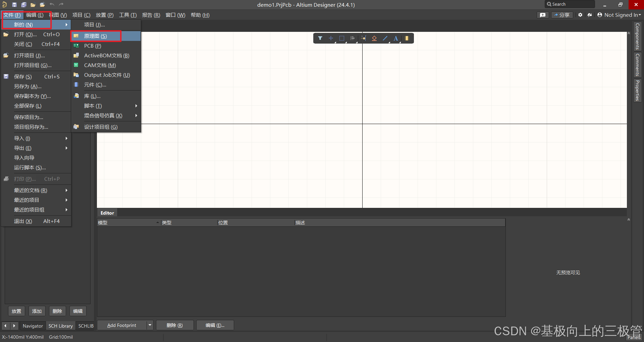644x342 pixels.
Task: Click the add comment speech bubble icon
Action: pyautogui.click(x=543, y=15)
